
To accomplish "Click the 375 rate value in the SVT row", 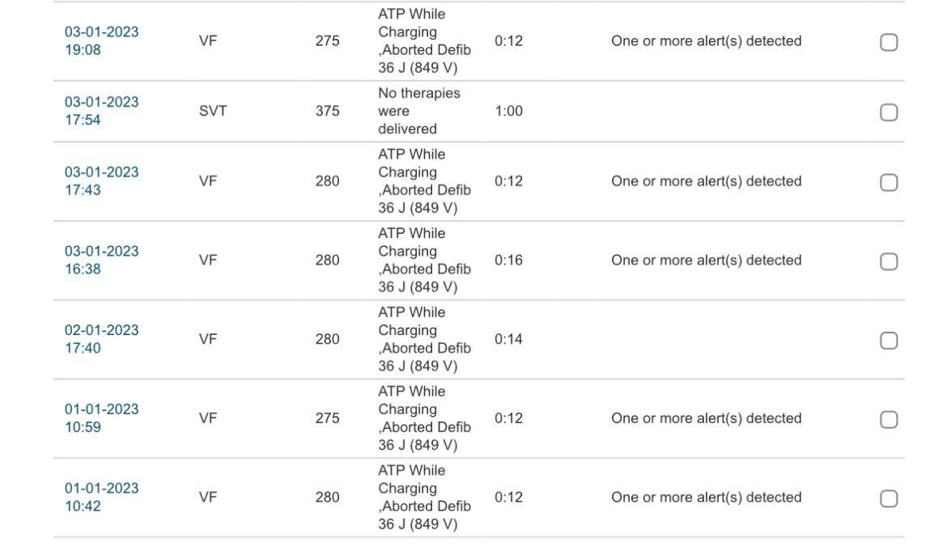I will point(327,111).
